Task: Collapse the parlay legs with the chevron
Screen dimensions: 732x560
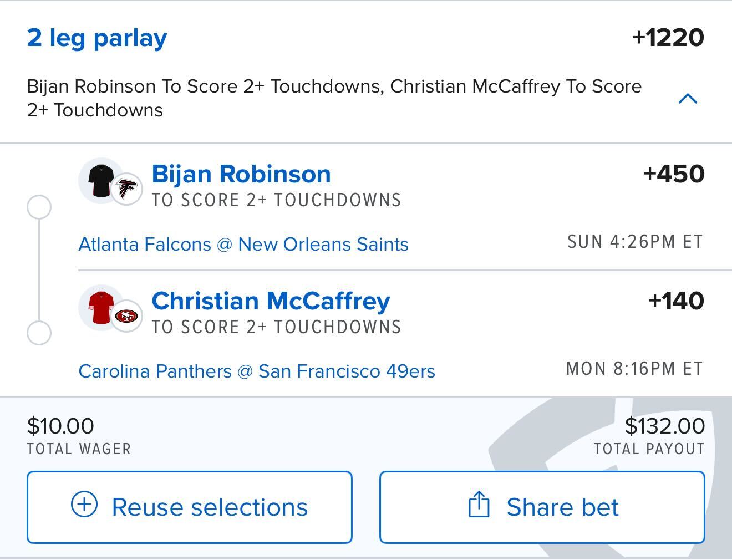Action: click(688, 99)
